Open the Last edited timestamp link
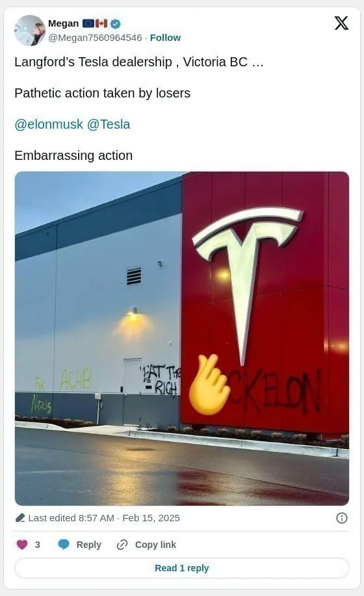This screenshot has width=364, height=596. point(104,518)
